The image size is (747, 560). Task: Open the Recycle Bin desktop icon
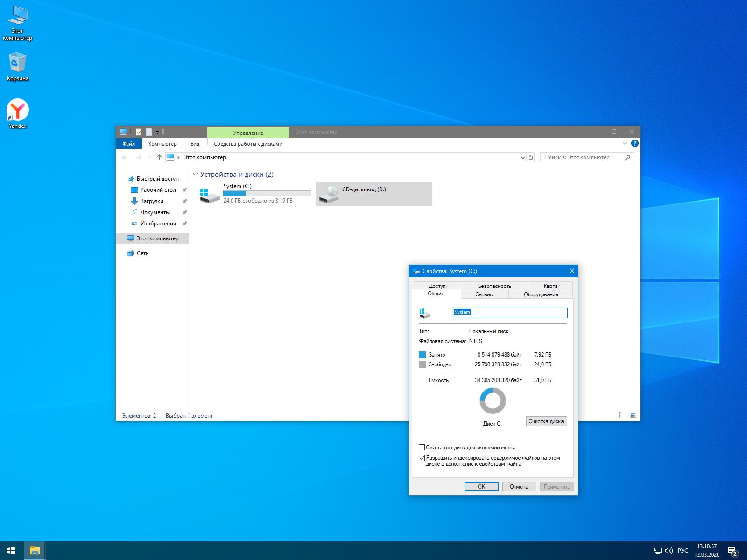point(17,63)
